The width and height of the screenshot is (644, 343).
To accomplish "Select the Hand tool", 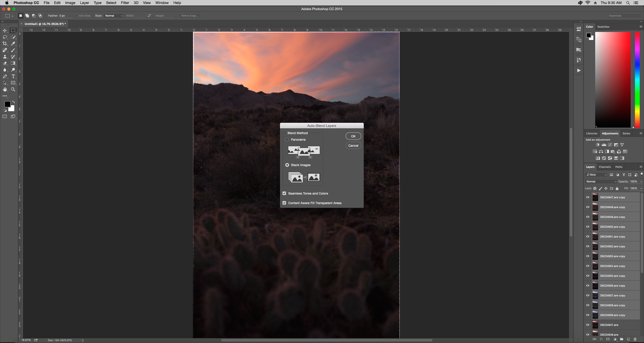I will click(x=5, y=89).
